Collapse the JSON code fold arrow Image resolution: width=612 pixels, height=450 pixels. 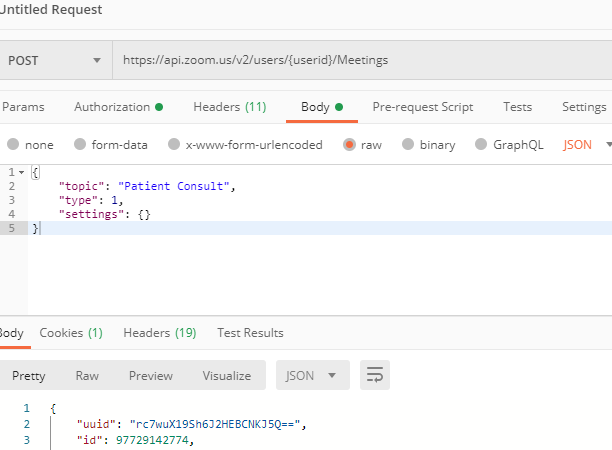[x=22, y=174]
